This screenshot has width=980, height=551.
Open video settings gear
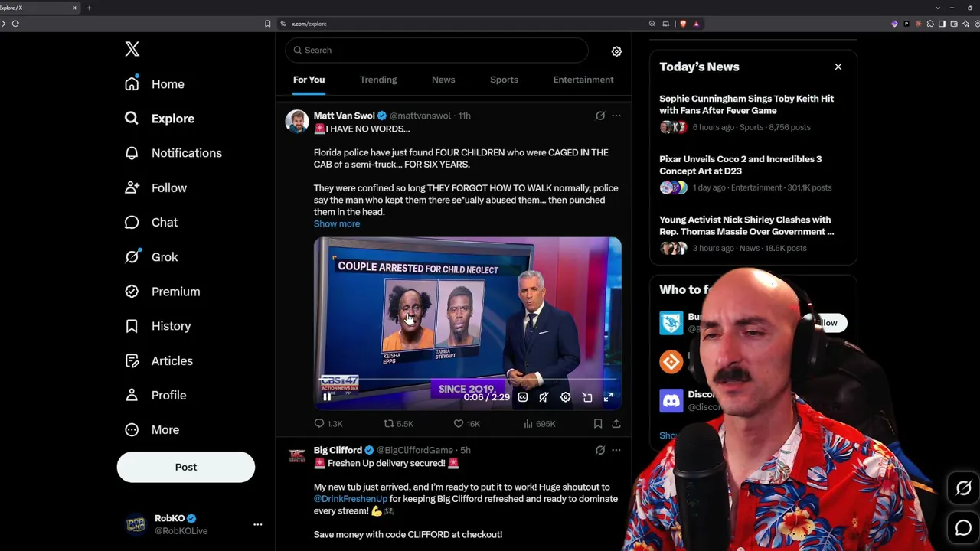[565, 397]
